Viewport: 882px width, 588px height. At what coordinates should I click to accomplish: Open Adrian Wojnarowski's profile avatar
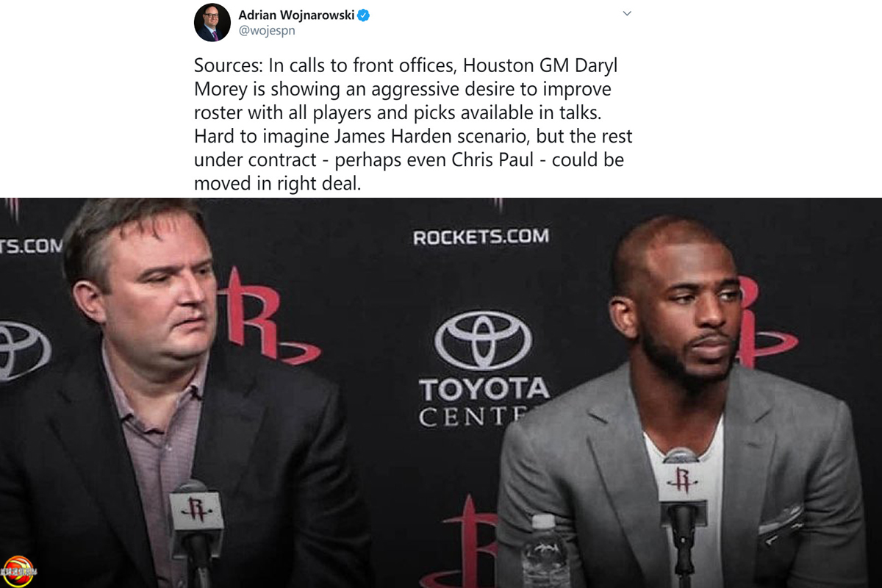(212, 23)
